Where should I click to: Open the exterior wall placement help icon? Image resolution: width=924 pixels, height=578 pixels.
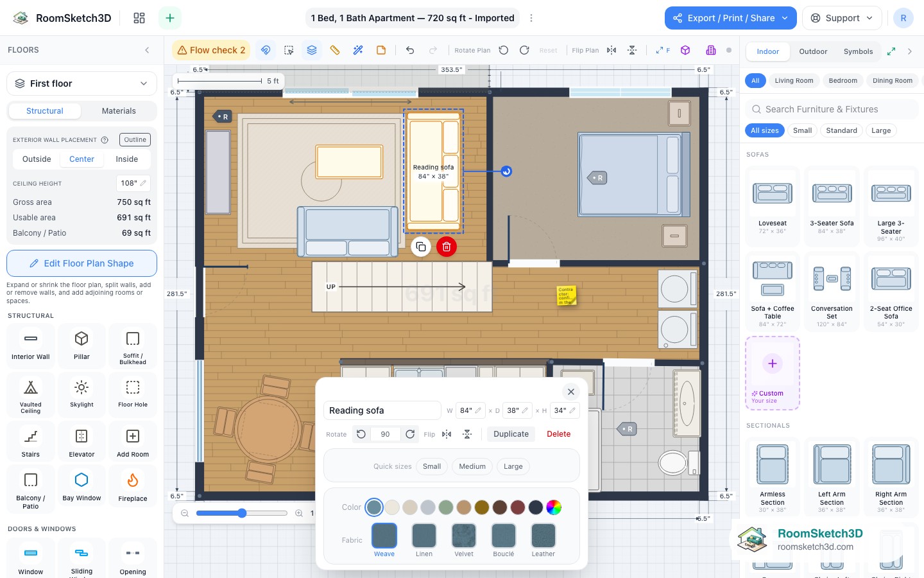point(105,139)
